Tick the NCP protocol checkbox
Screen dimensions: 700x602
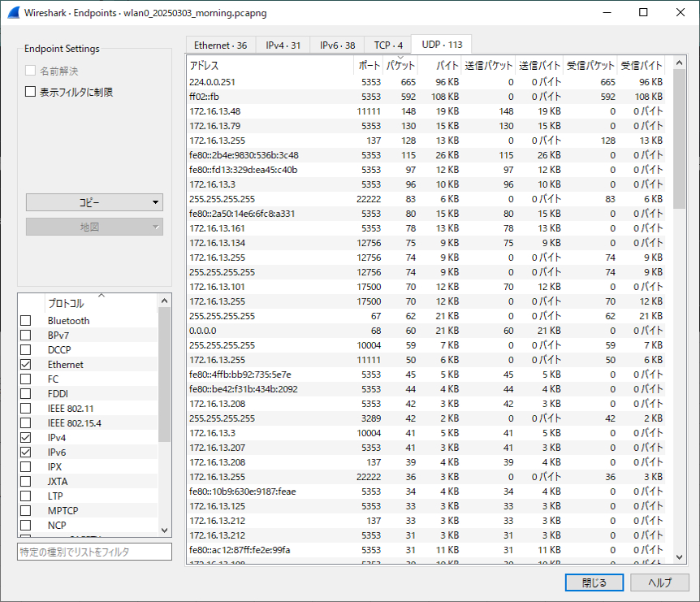point(26,525)
